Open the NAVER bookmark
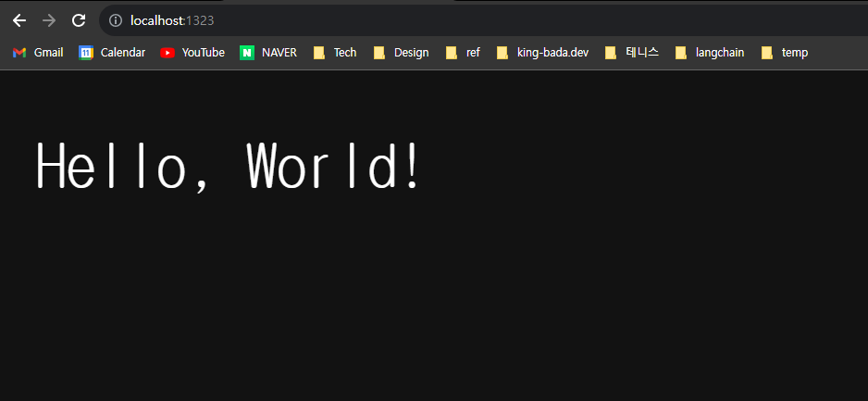Screen dimensions: 868x401 [x=268, y=53]
